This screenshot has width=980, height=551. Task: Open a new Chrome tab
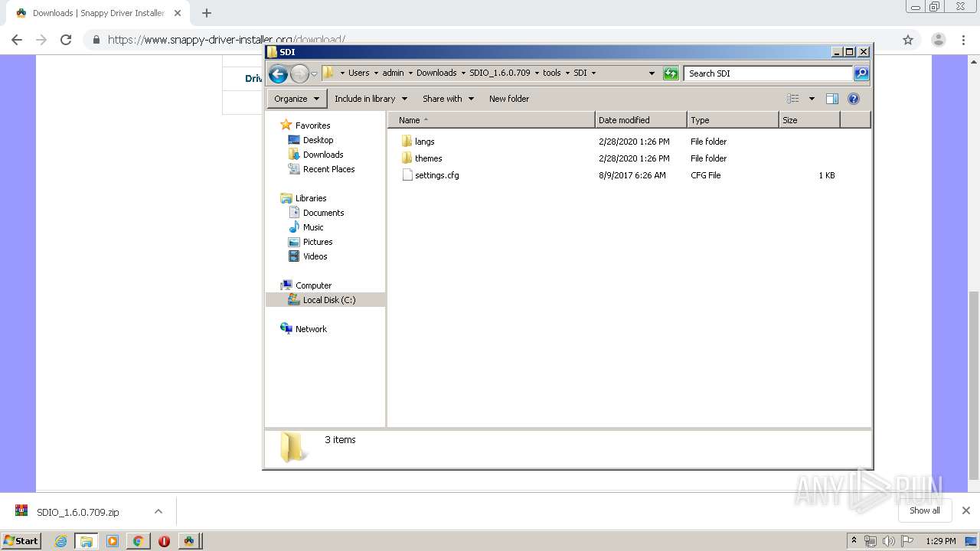[x=206, y=13]
